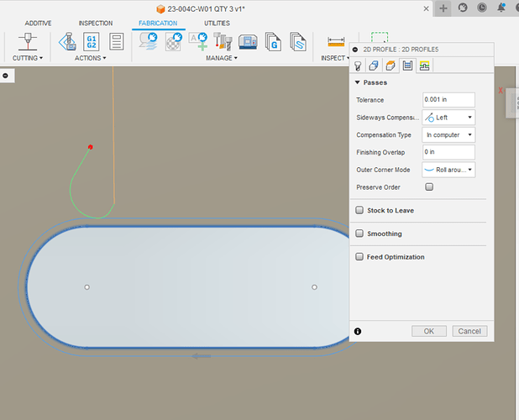Switch to the UTILITIES ribbon tab
The width and height of the screenshot is (519, 420).
pos(218,24)
